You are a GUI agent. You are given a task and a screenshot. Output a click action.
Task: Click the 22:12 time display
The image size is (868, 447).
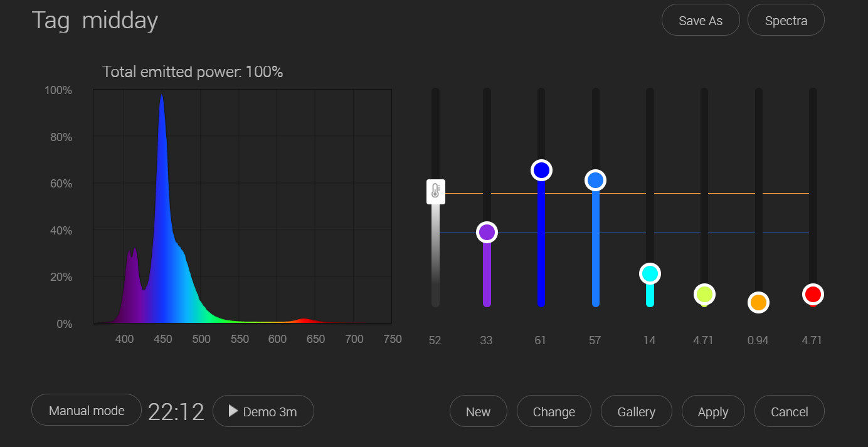176,412
